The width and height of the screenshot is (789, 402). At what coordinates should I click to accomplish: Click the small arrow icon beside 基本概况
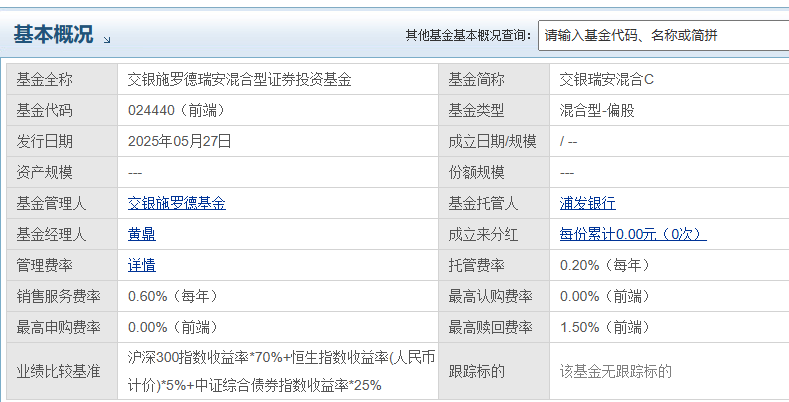(x=107, y=40)
